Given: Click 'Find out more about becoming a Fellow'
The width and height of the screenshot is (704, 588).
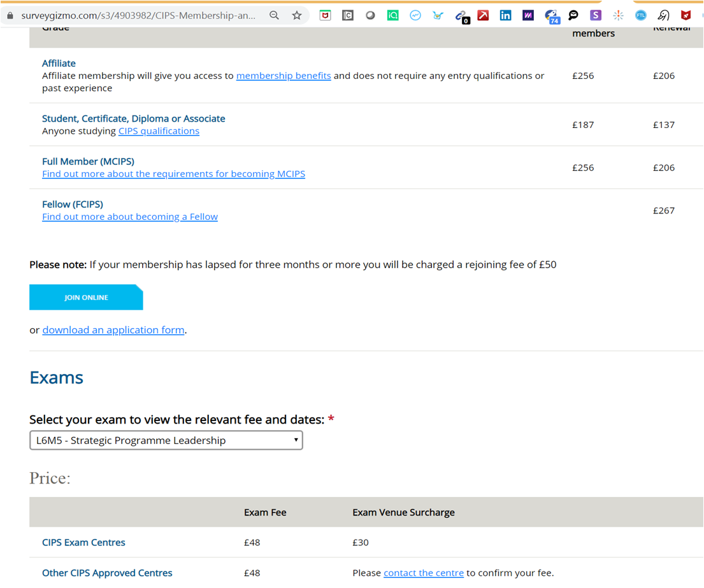Looking at the screenshot, I should 130,217.
